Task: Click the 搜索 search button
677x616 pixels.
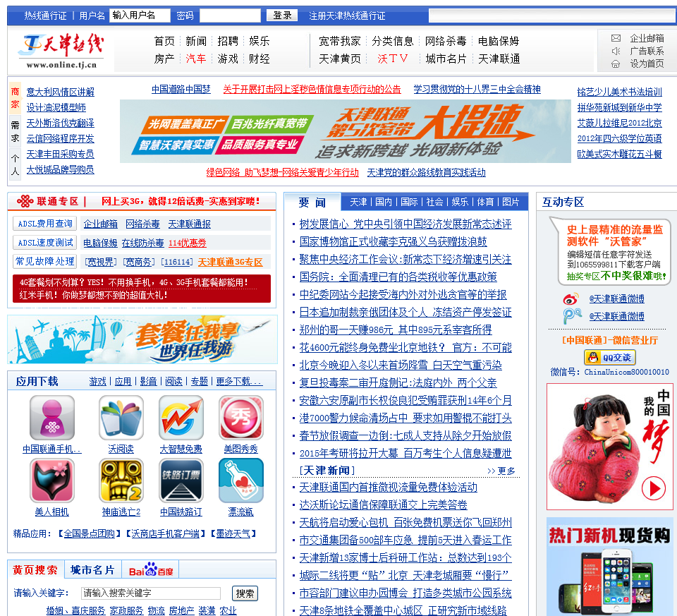Action: pos(245,593)
